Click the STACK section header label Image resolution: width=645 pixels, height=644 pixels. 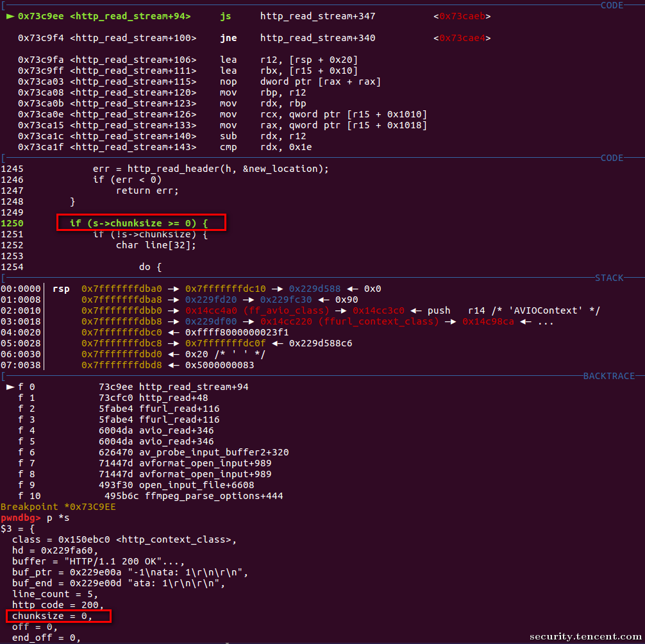[x=609, y=278]
